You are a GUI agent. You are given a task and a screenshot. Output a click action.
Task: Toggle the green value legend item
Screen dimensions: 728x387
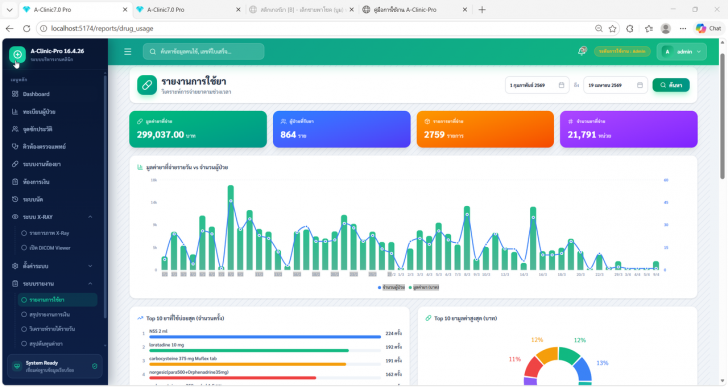[x=423, y=287]
